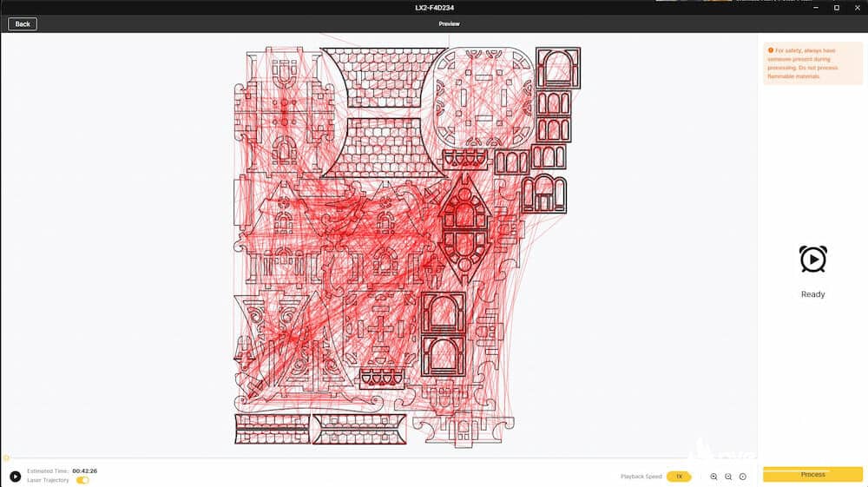This screenshot has height=487, width=868.
Task: Click the Laser Trajectory label
Action: (x=48, y=480)
